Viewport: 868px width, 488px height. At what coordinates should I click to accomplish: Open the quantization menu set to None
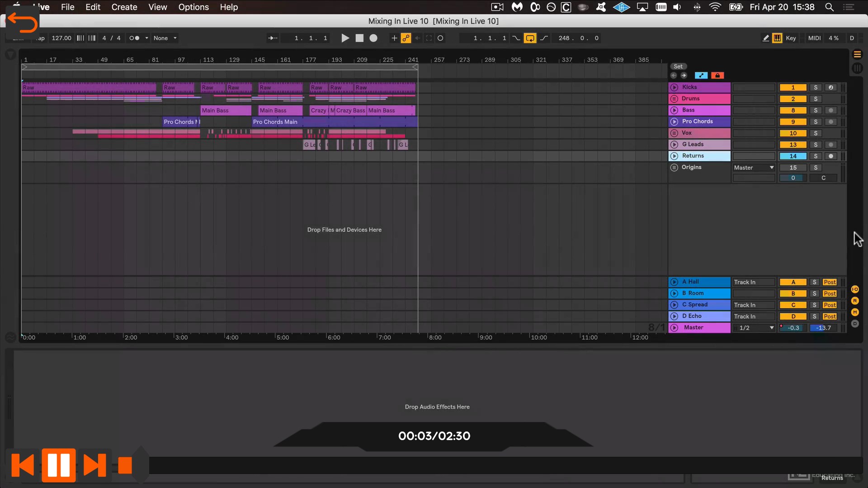pos(165,38)
